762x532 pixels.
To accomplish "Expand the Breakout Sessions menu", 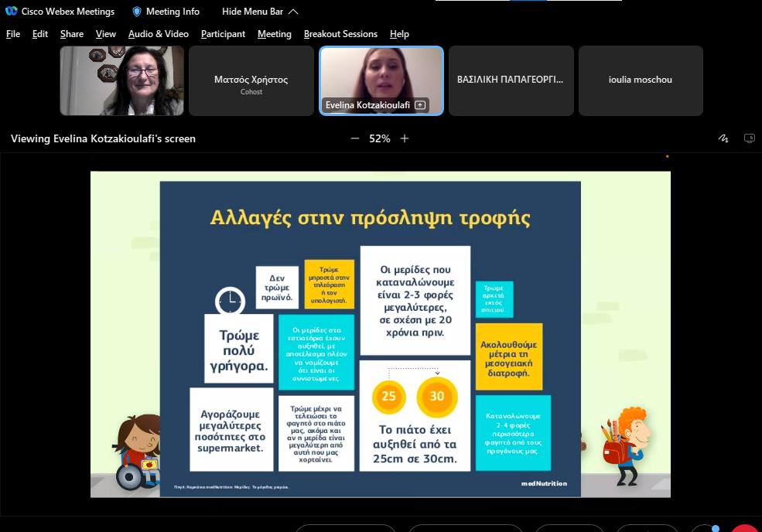I will [340, 34].
